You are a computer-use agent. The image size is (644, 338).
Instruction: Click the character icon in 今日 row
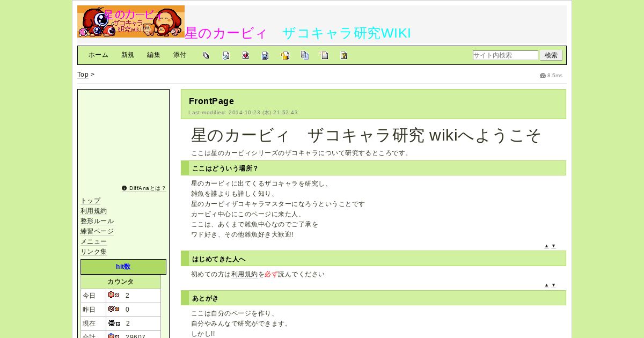[114, 295]
